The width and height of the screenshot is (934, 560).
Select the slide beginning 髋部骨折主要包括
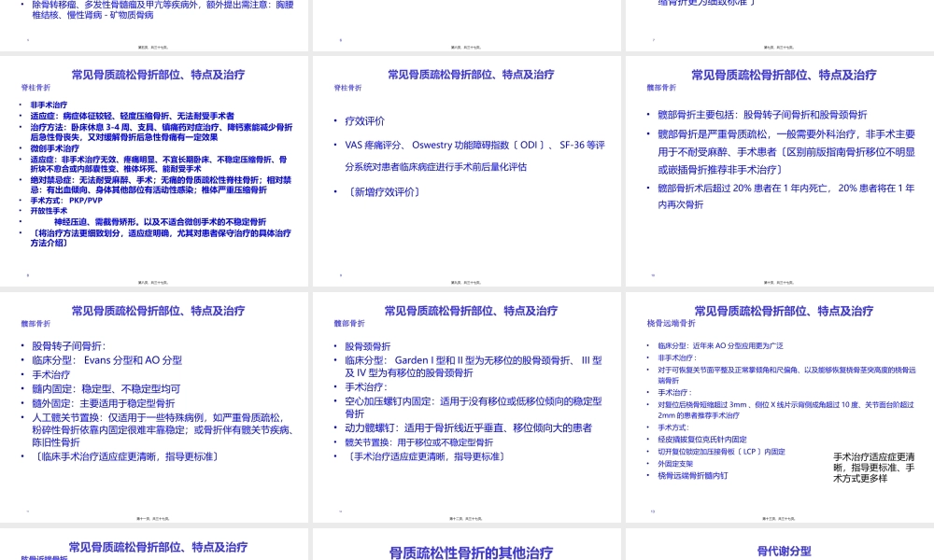click(x=780, y=172)
